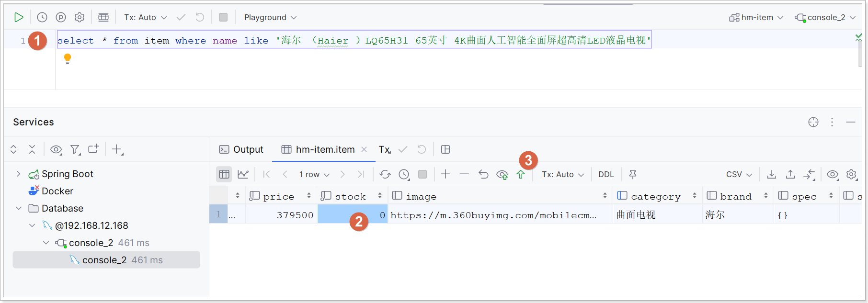Collapse the @192.168.12.168 data source node
Viewport: 868px width, 303px height.
click(32, 225)
